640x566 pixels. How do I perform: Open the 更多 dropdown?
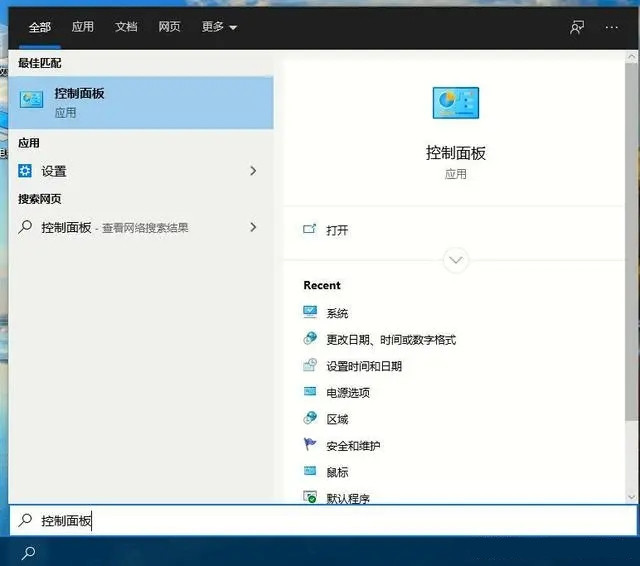[x=219, y=27]
